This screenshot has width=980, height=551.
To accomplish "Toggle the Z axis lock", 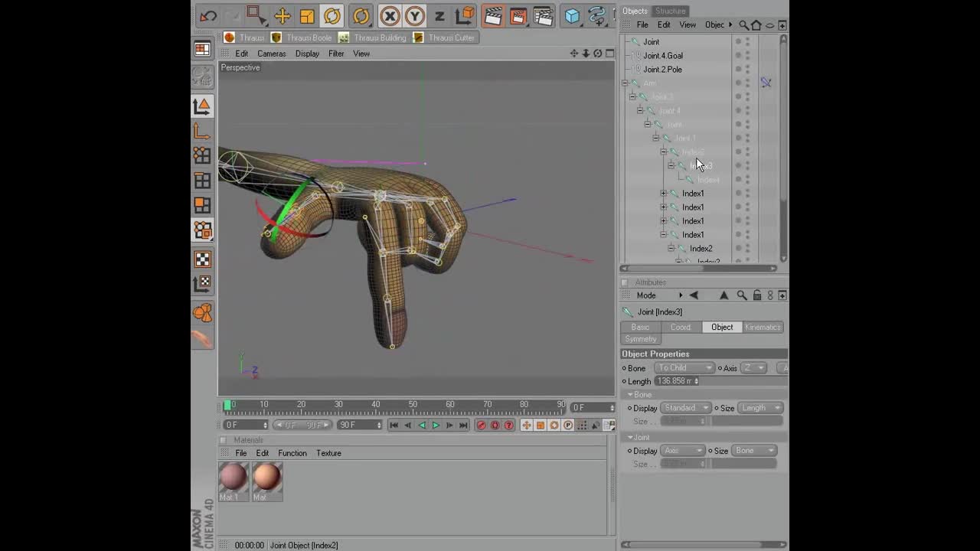I will coord(439,16).
